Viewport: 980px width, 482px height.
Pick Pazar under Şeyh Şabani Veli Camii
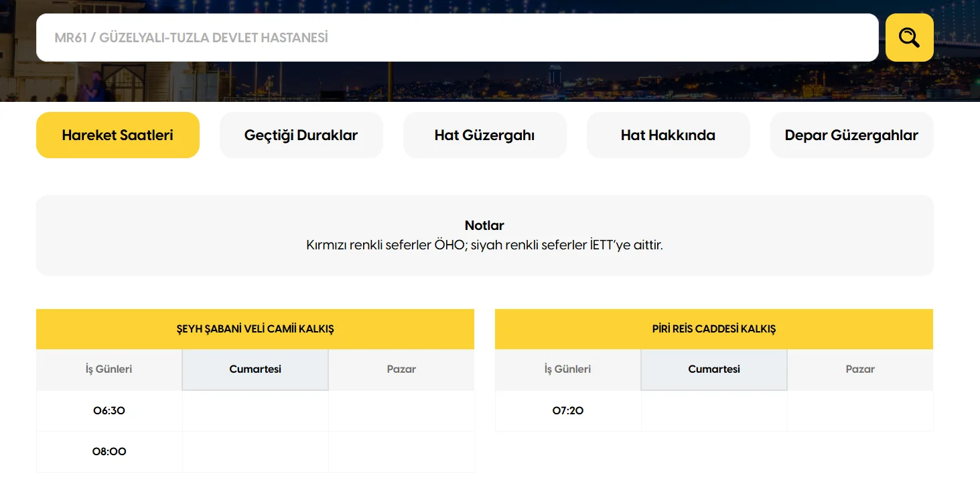(x=401, y=369)
